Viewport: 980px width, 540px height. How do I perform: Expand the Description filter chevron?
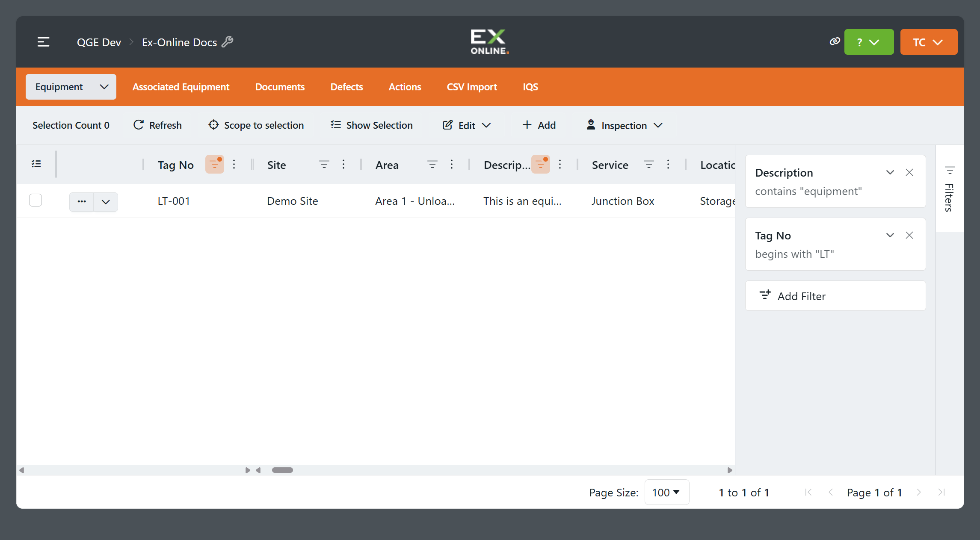pos(890,172)
